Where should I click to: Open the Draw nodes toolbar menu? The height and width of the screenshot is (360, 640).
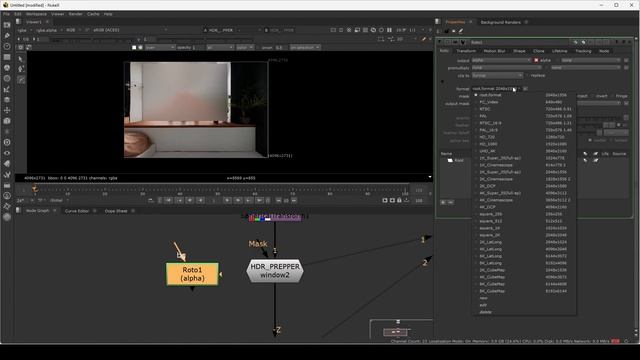click(7, 36)
